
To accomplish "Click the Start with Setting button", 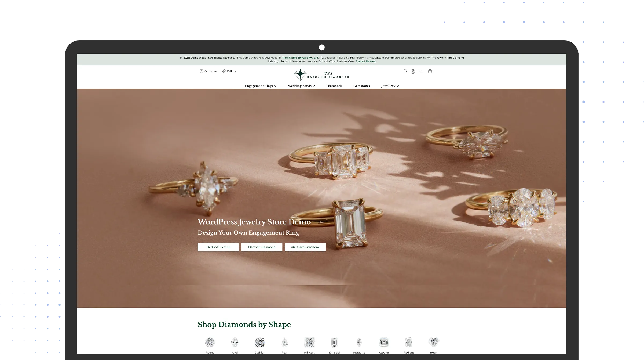I will point(218,247).
